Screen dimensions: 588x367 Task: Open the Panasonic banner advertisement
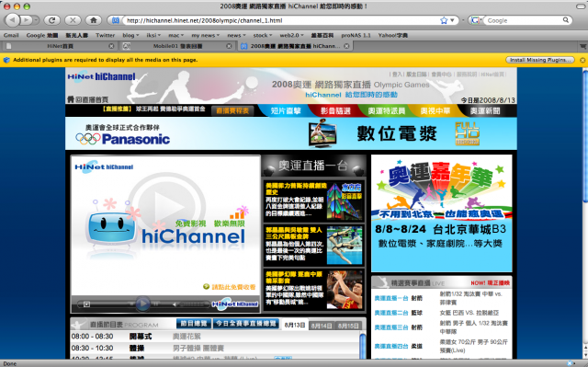click(x=291, y=133)
